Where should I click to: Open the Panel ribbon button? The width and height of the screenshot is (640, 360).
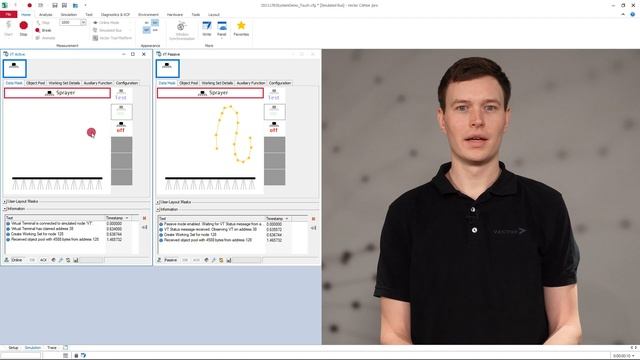(222, 29)
